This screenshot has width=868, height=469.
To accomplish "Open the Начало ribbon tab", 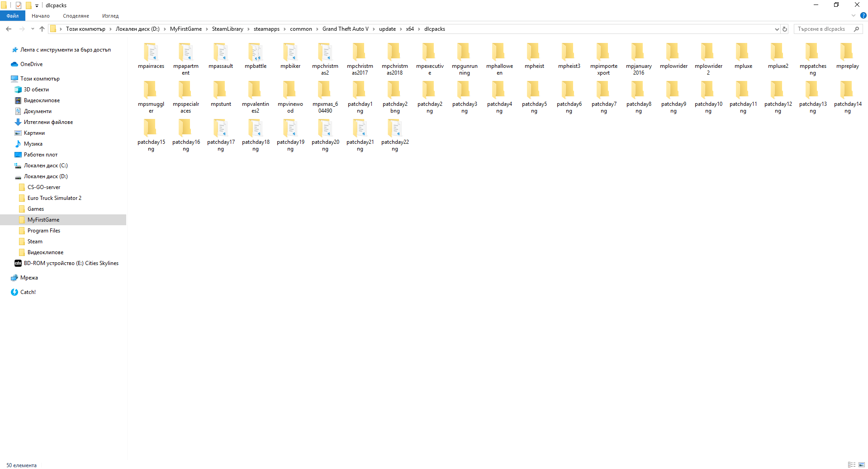I will click(x=41, y=16).
